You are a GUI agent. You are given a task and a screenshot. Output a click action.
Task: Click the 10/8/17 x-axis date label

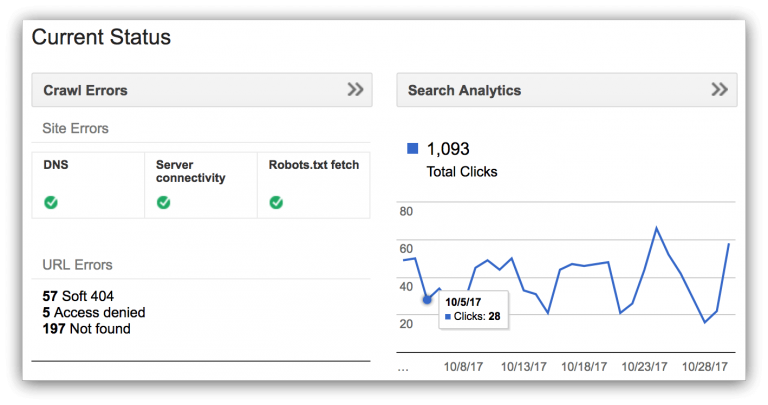464,367
